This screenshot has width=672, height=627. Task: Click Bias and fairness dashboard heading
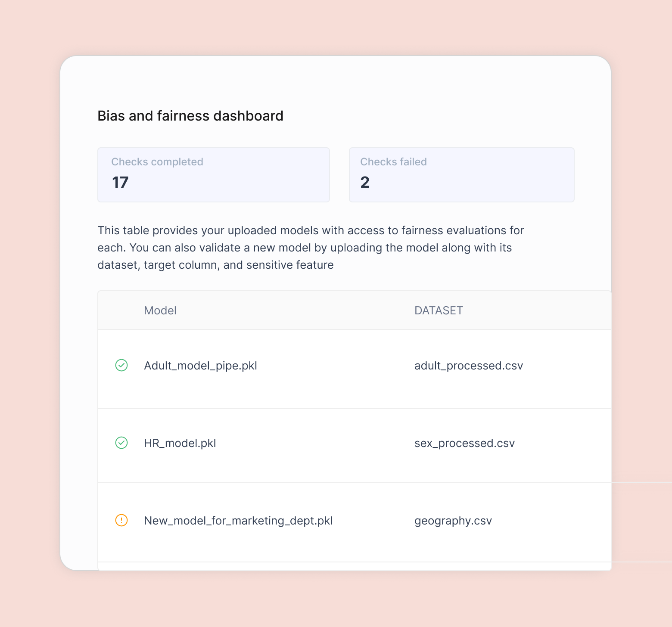[190, 116]
